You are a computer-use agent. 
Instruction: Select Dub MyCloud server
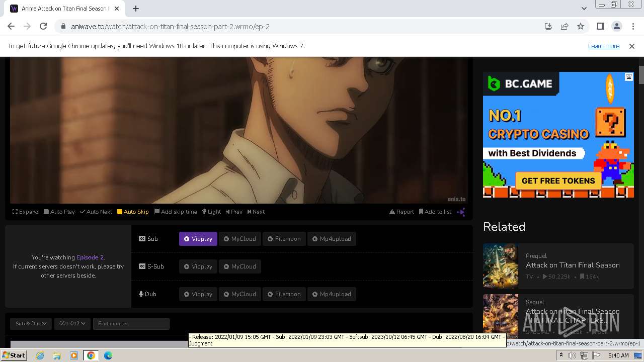coord(240,294)
